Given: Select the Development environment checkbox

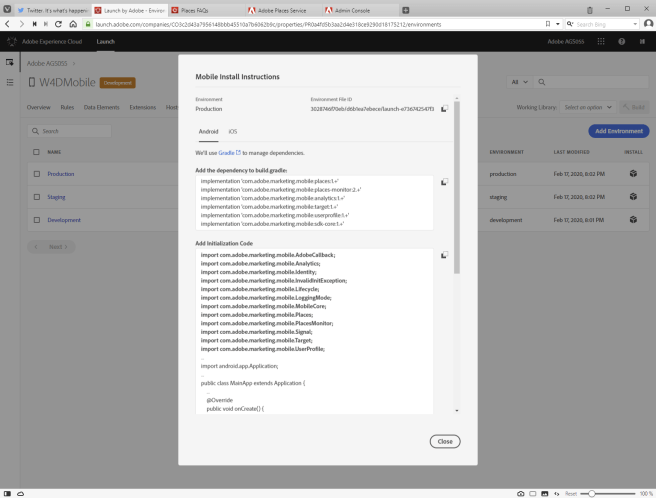Looking at the screenshot, I should 36,220.
